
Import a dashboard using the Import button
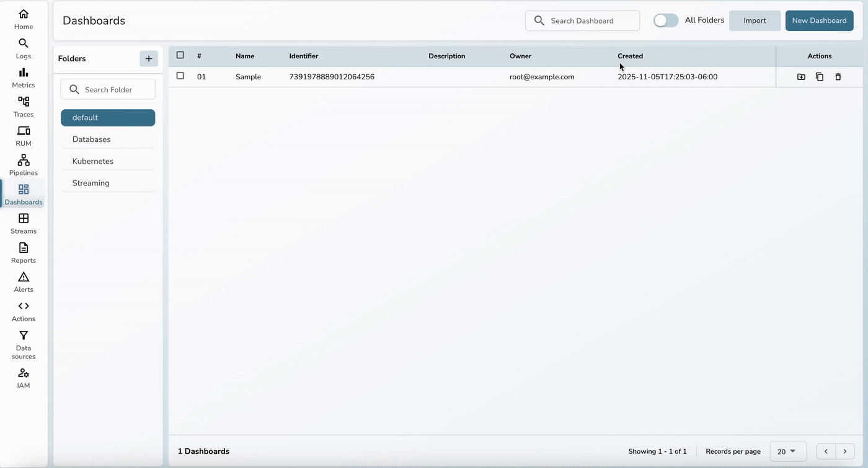click(755, 20)
